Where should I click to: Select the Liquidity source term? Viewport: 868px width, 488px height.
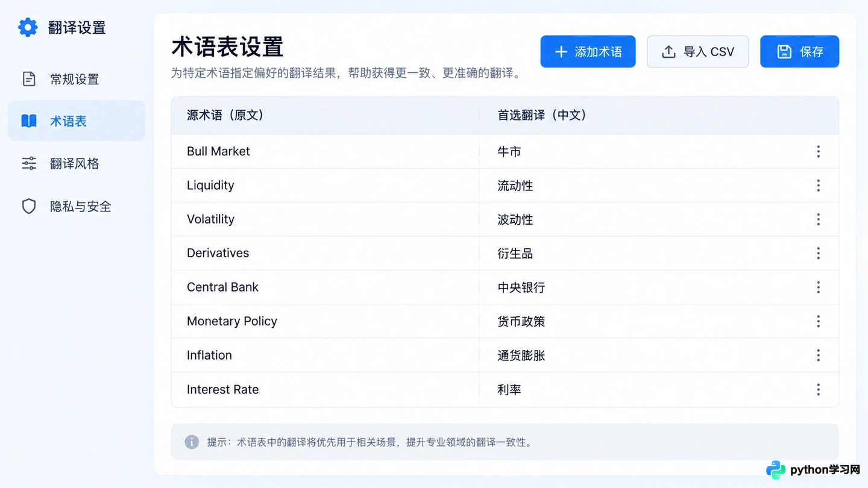point(210,186)
